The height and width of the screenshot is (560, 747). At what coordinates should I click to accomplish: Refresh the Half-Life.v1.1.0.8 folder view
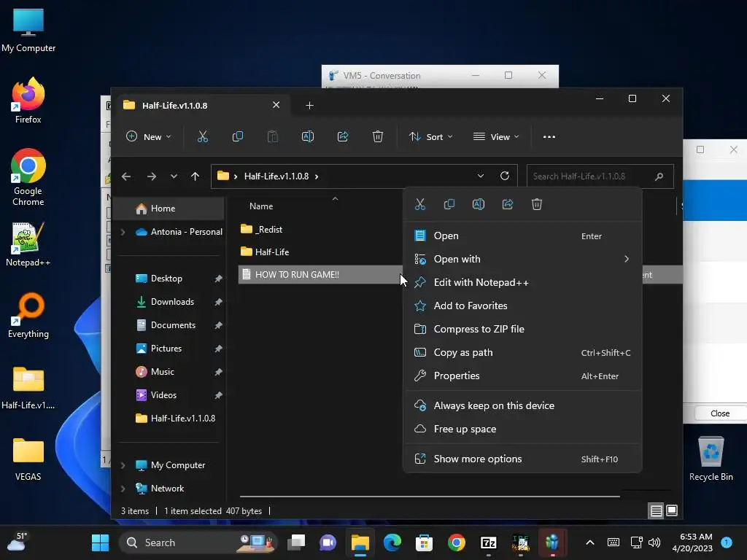coord(505,176)
